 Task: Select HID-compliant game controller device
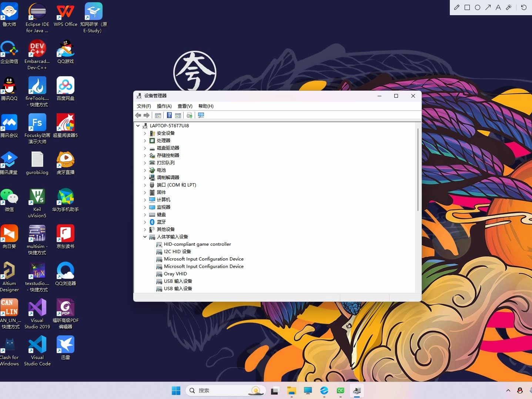point(197,244)
